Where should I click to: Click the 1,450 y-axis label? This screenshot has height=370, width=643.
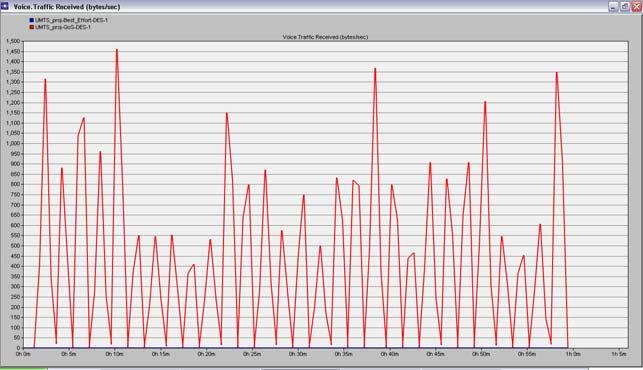pyautogui.click(x=13, y=51)
